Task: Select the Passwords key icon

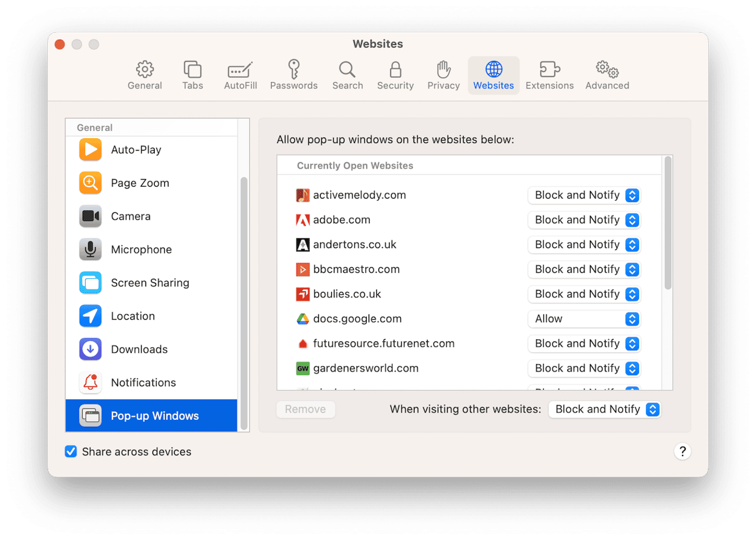Action: (293, 69)
